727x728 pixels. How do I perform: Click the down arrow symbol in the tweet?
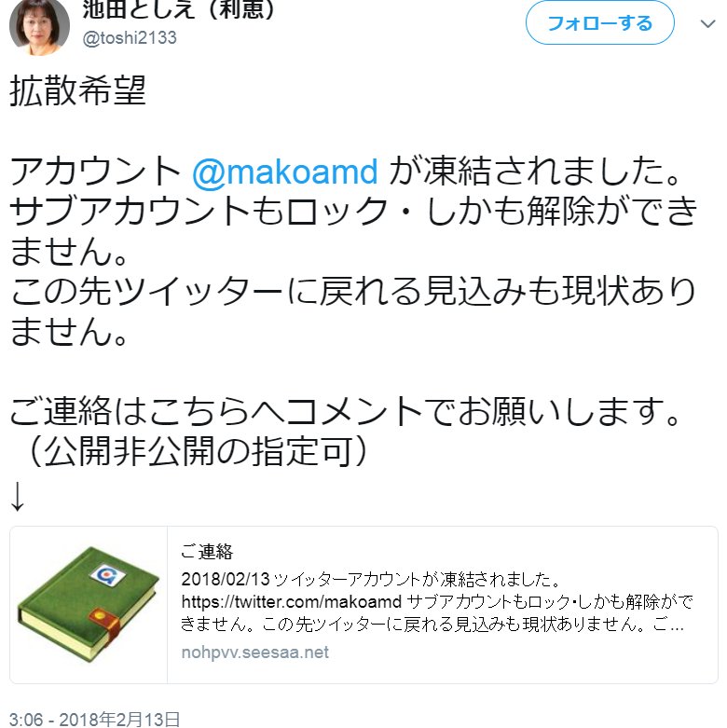tap(17, 496)
